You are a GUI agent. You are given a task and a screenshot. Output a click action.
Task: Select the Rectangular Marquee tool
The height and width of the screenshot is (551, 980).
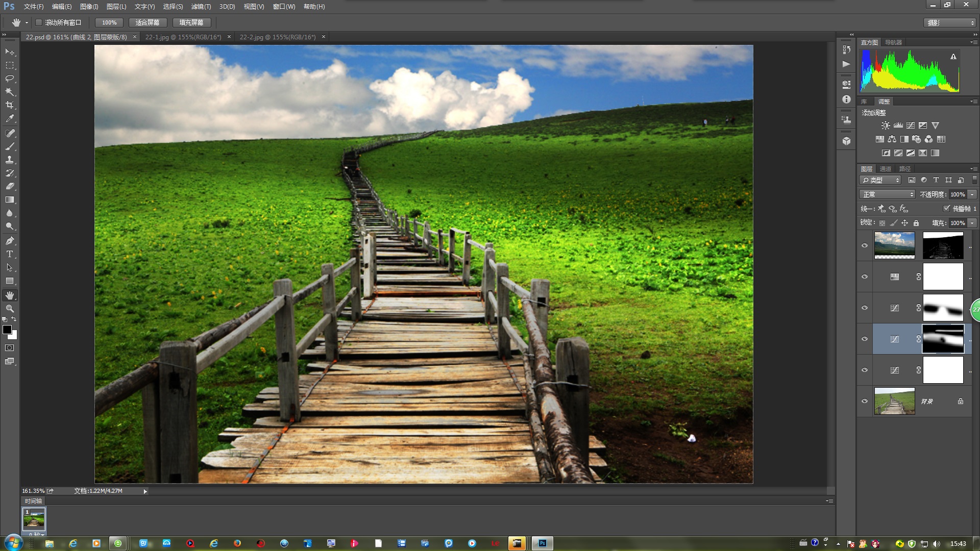(x=10, y=65)
